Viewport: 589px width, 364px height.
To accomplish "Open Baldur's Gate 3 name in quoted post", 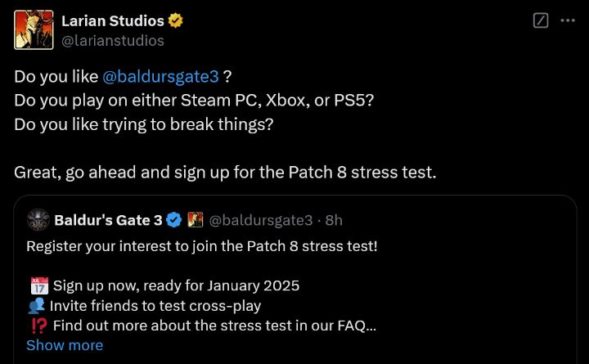I will 108,220.
